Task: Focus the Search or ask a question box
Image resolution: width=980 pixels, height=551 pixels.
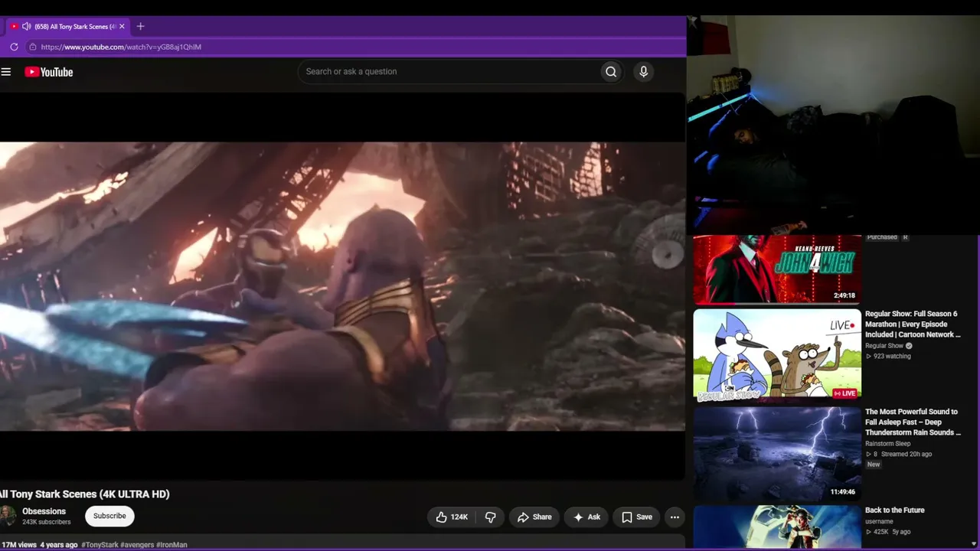Action: (449, 72)
